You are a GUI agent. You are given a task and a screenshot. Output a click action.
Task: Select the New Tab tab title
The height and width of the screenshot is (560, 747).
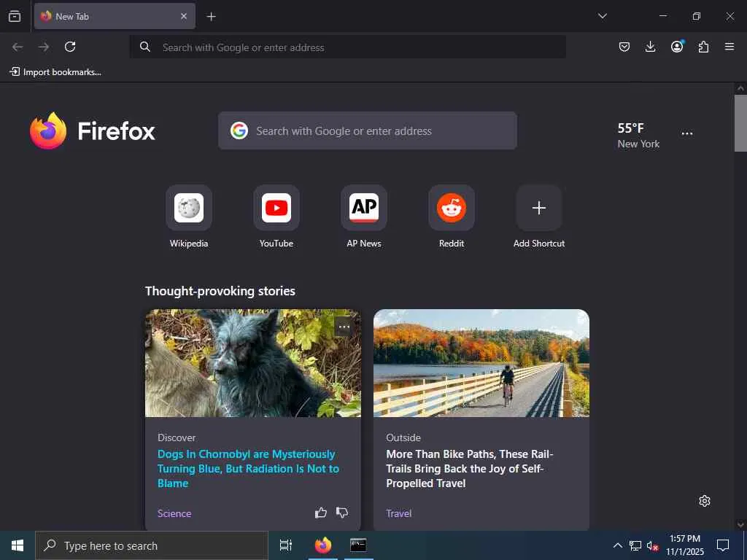click(x=72, y=17)
